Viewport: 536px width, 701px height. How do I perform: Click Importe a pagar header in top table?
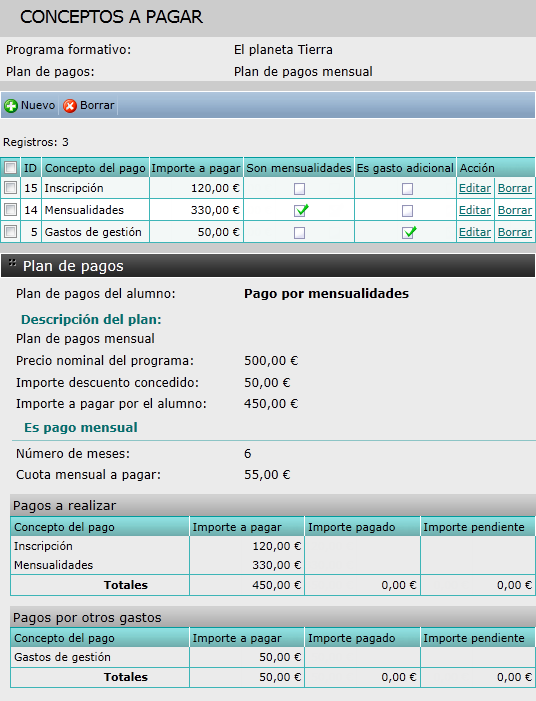point(196,168)
